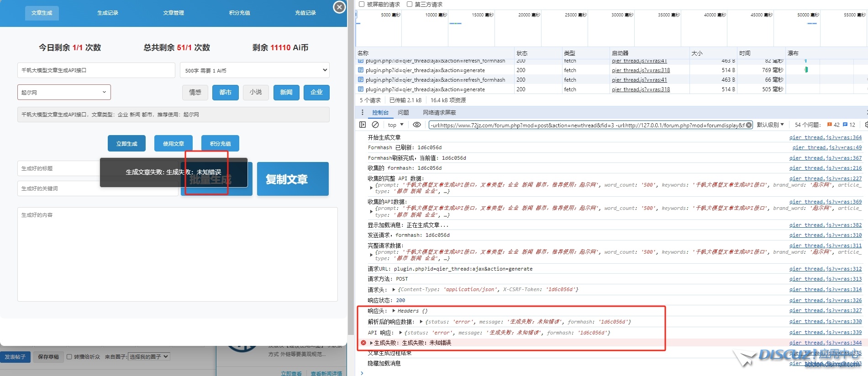Tick the 转播给听众 checkbox
This screenshot has height=376, width=868.
point(69,357)
